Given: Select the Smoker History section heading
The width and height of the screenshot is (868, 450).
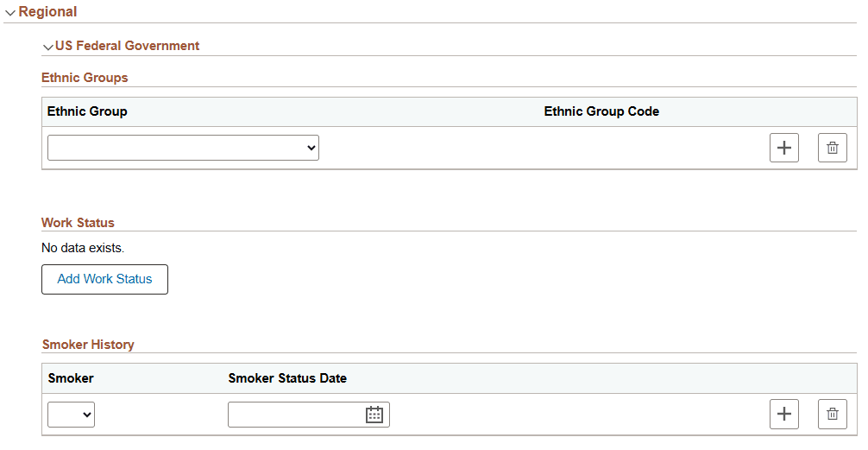Looking at the screenshot, I should 88,345.
